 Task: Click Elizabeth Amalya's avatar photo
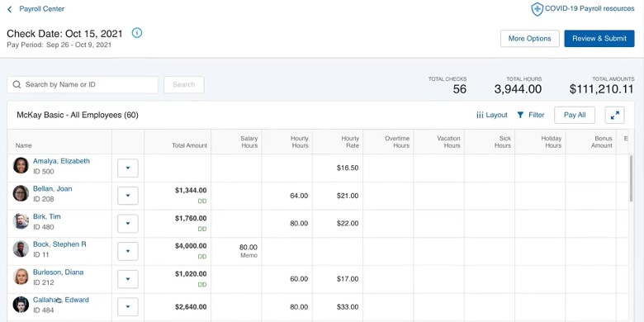pyautogui.click(x=21, y=165)
